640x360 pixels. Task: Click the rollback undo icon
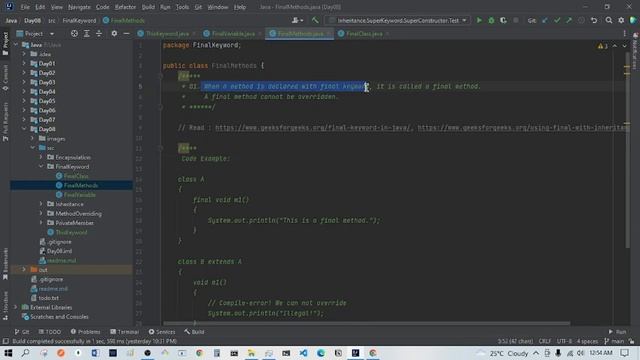click(x=594, y=20)
